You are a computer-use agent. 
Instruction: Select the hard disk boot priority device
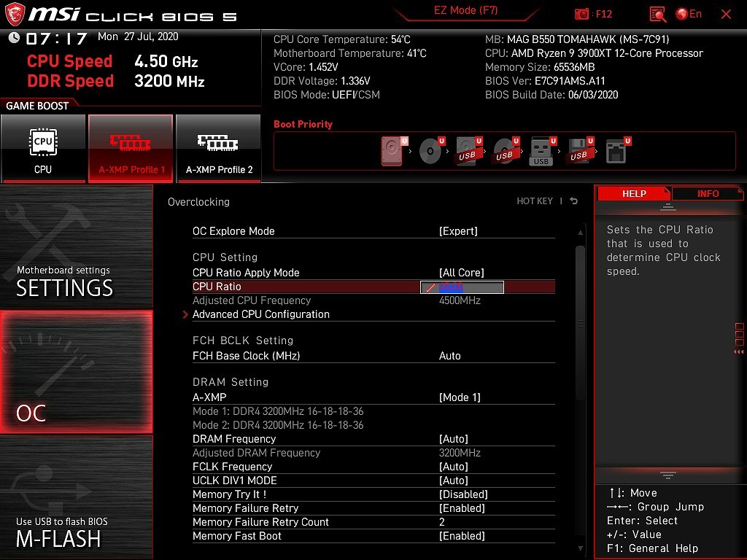click(x=392, y=152)
